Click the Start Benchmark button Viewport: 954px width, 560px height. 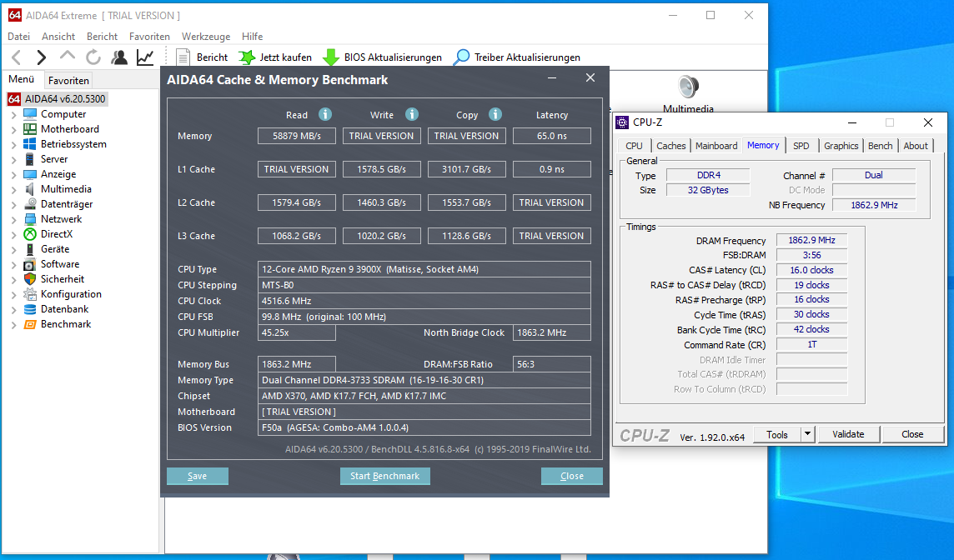tap(385, 476)
